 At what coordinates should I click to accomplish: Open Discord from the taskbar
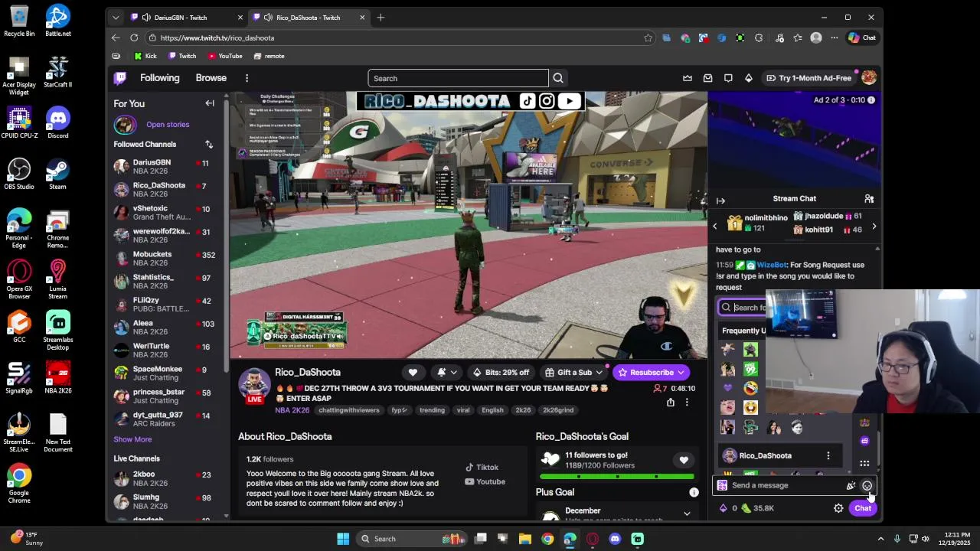615,539
